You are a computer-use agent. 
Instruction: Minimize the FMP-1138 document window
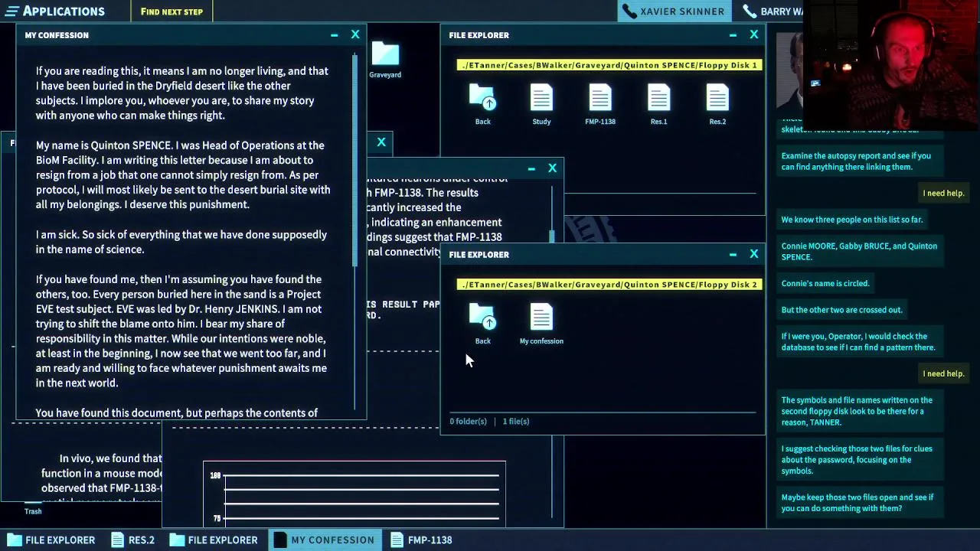[x=531, y=168]
